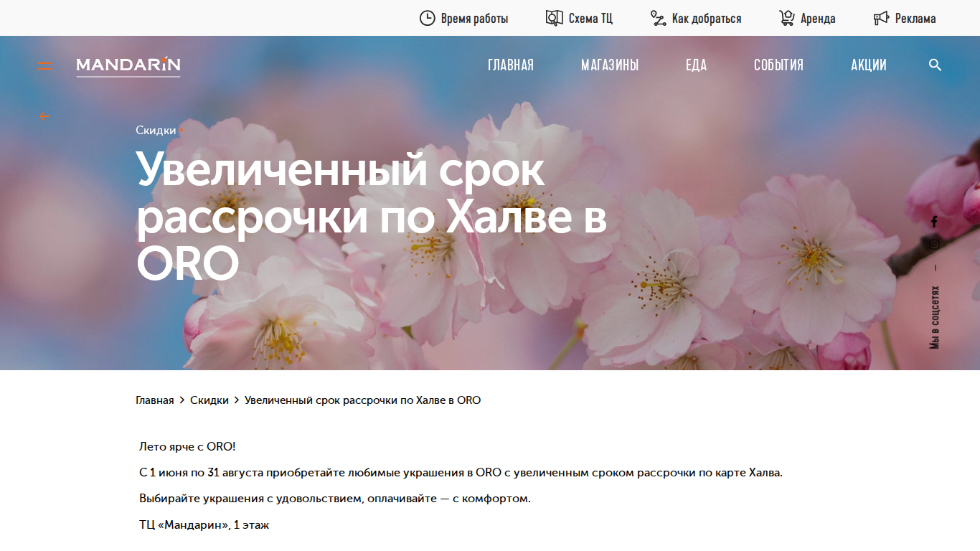Viewport: 980px width, 551px height.
Task: Click the last breadcrumb, Увеличенный срок рассрочки
Action: pyautogui.click(x=362, y=400)
